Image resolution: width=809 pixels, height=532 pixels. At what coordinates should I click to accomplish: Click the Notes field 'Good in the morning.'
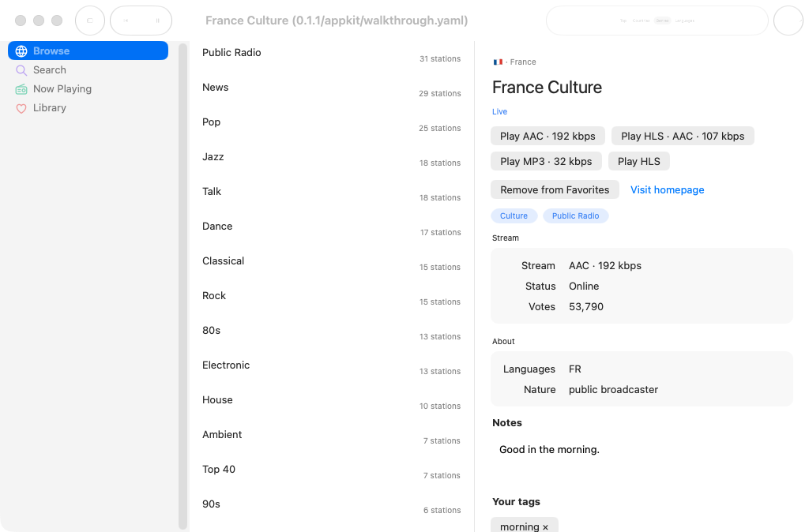click(549, 450)
